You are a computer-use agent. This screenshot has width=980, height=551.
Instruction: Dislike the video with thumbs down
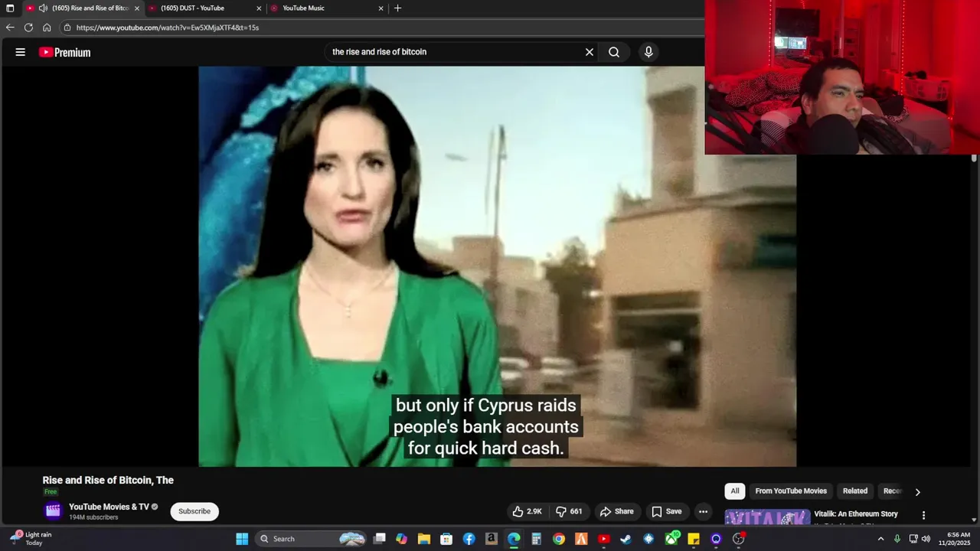pos(569,511)
